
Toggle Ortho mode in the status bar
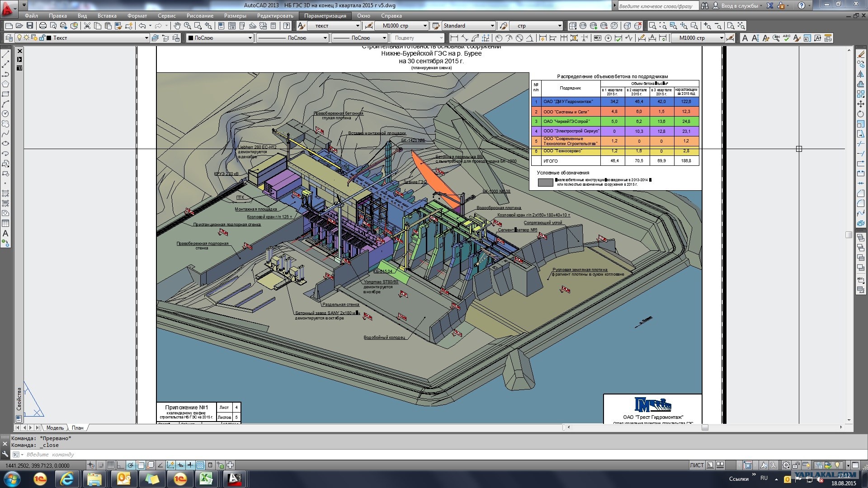tap(121, 465)
